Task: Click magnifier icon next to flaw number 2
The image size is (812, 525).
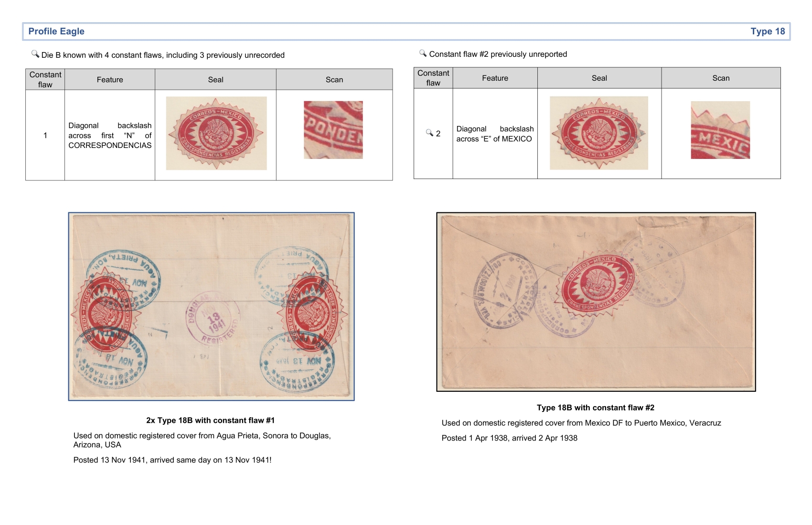Action: click(x=429, y=133)
